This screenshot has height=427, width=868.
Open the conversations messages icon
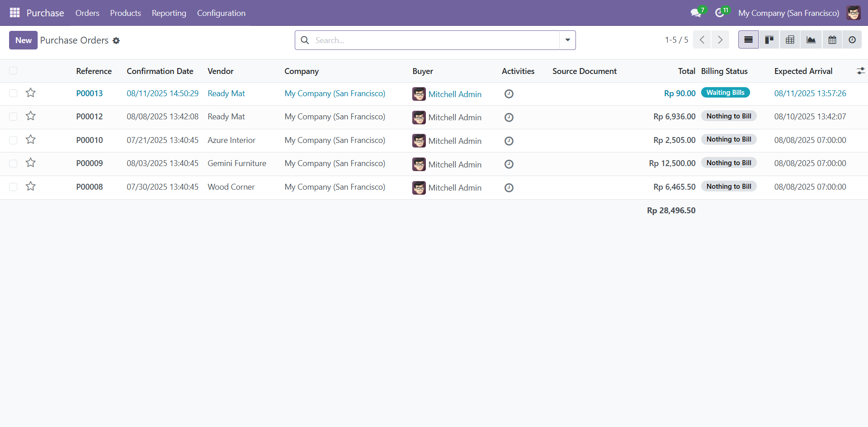[696, 13]
